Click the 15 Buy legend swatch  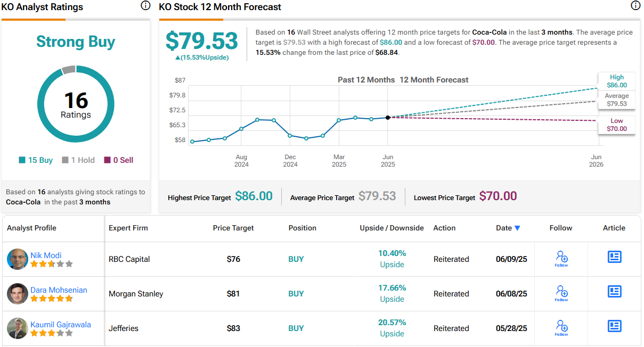pyautogui.click(x=22, y=160)
